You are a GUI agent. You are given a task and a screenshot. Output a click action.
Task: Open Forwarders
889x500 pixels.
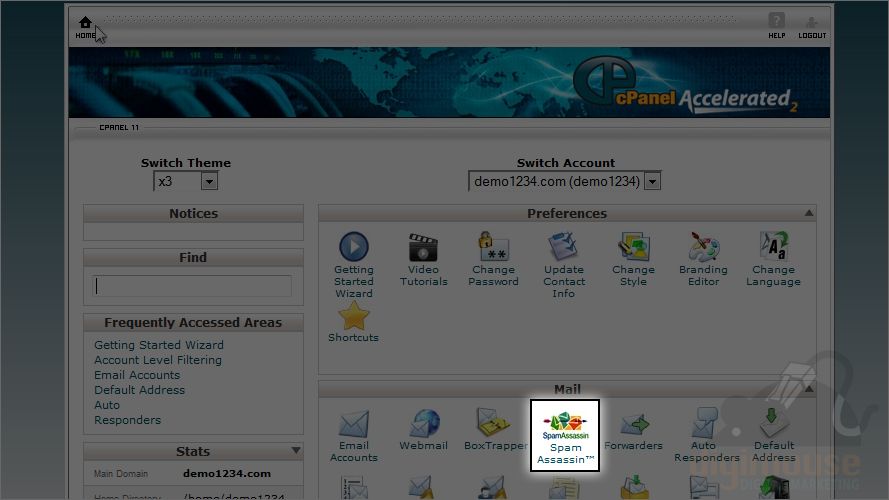pos(633,430)
